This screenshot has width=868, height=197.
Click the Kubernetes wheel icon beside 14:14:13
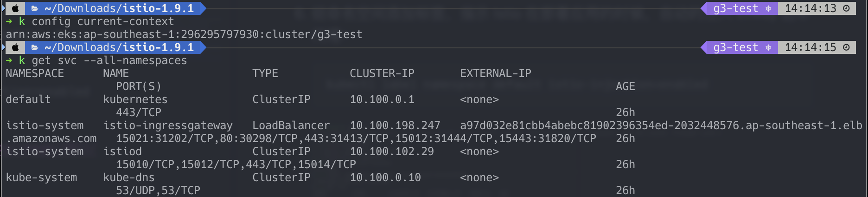pyautogui.click(x=768, y=8)
